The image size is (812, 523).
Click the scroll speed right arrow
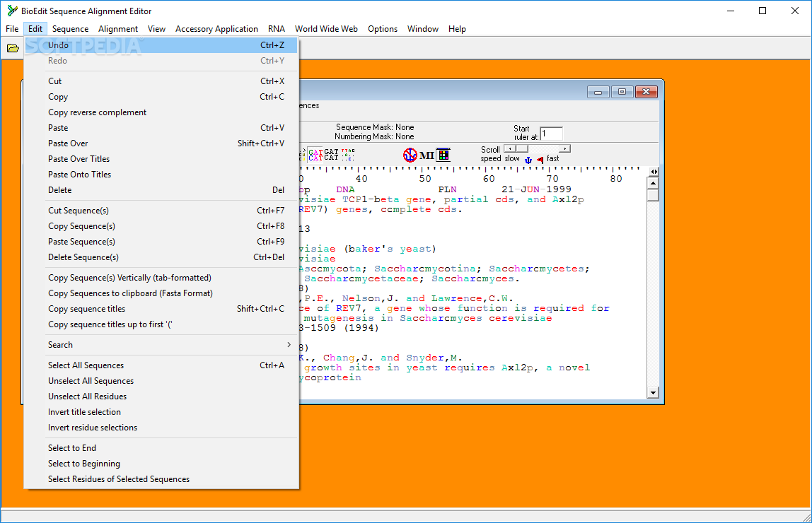pos(564,148)
